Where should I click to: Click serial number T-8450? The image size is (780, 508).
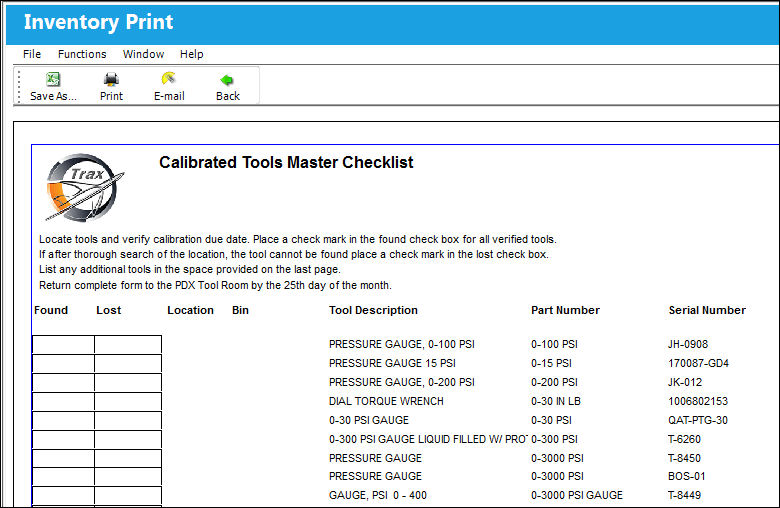click(x=684, y=458)
